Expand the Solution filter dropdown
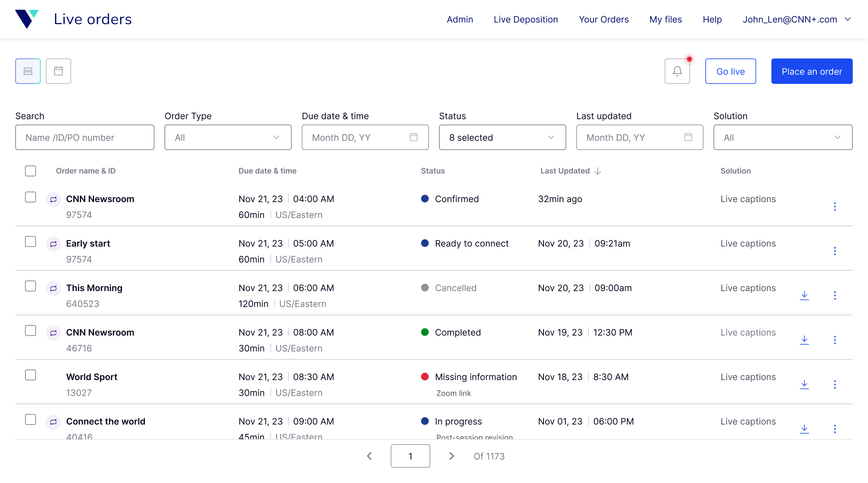Viewport: 868px width, 483px height. click(783, 137)
